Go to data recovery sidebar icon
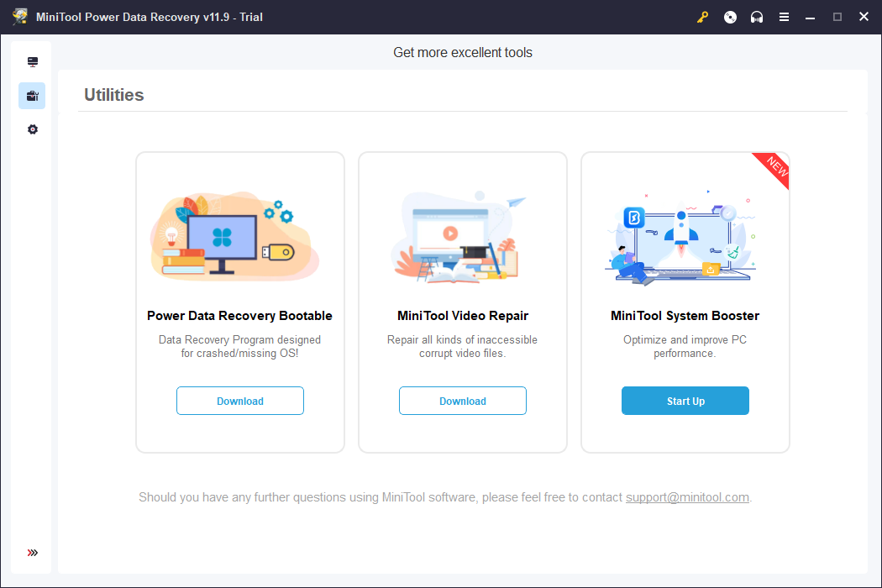 [33, 62]
